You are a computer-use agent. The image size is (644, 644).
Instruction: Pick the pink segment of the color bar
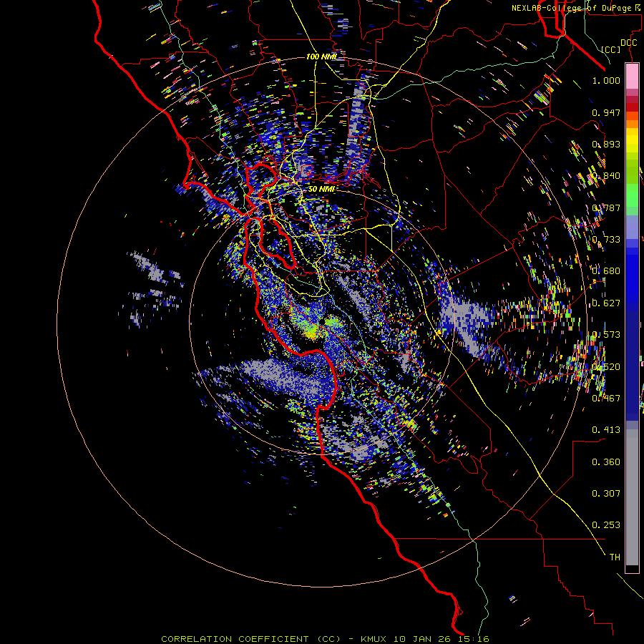pos(632,76)
